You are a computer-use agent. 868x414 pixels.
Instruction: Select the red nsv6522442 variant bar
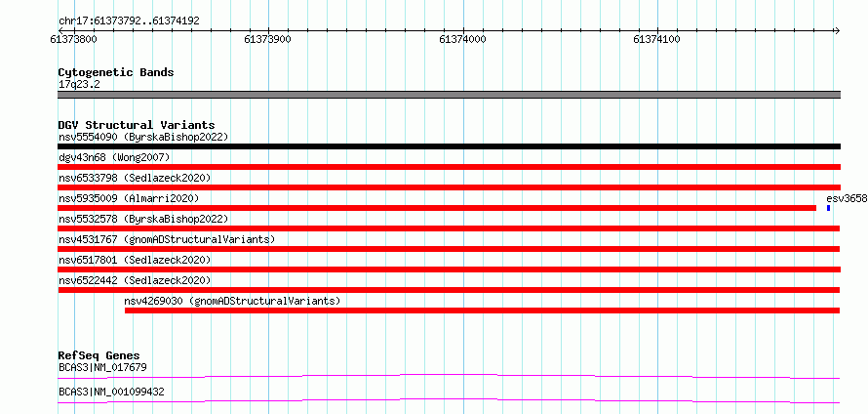(449, 290)
